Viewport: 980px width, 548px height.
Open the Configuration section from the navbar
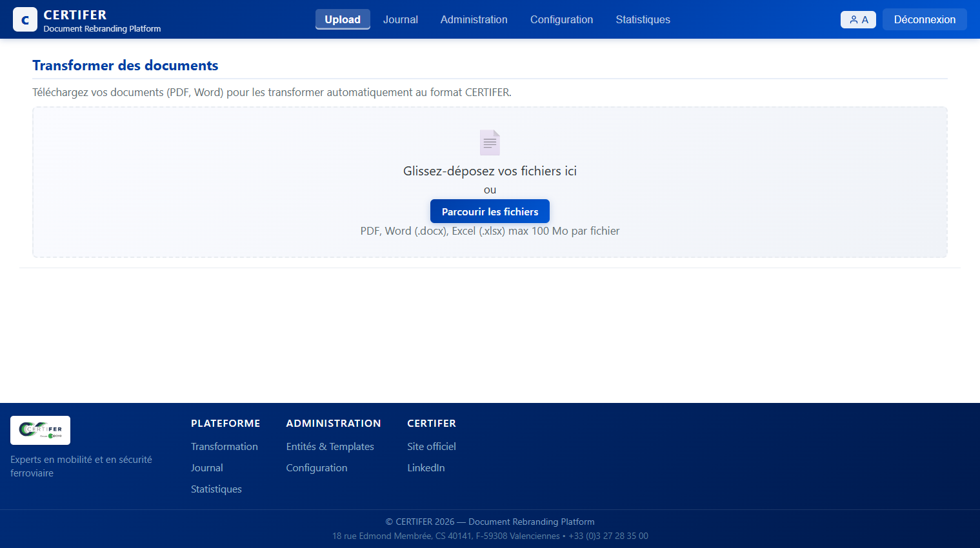coord(561,19)
